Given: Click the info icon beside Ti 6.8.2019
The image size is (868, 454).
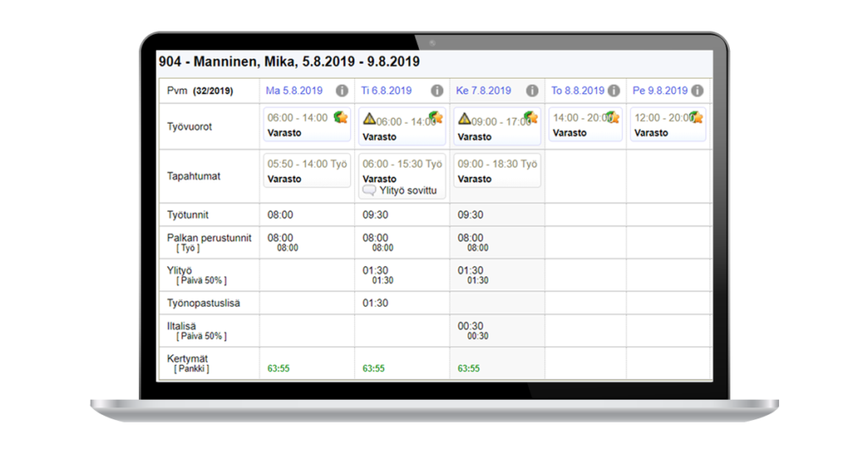Looking at the screenshot, I should 437,91.
